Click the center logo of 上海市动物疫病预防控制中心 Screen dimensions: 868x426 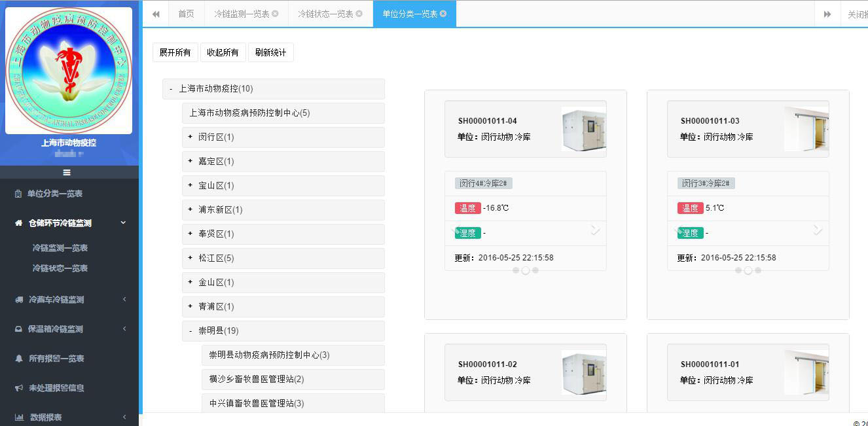68,71
